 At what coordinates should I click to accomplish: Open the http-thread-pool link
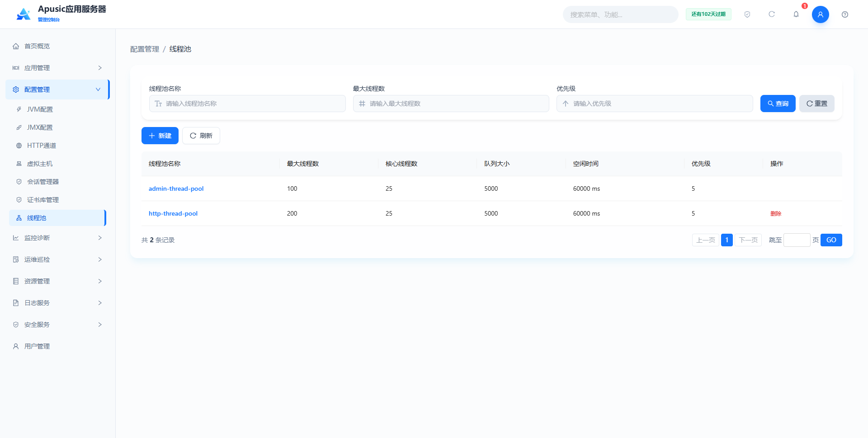pyautogui.click(x=173, y=213)
